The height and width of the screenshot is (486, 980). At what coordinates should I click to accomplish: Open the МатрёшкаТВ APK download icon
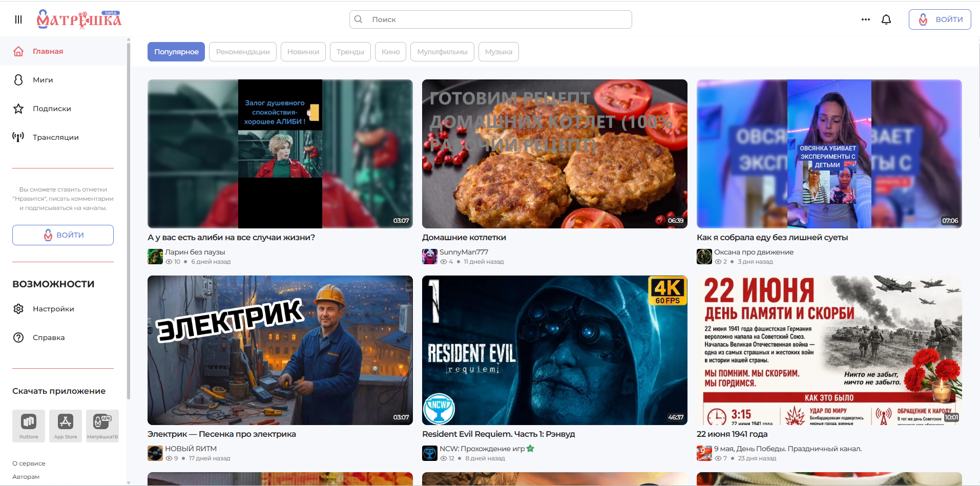tap(102, 426)
